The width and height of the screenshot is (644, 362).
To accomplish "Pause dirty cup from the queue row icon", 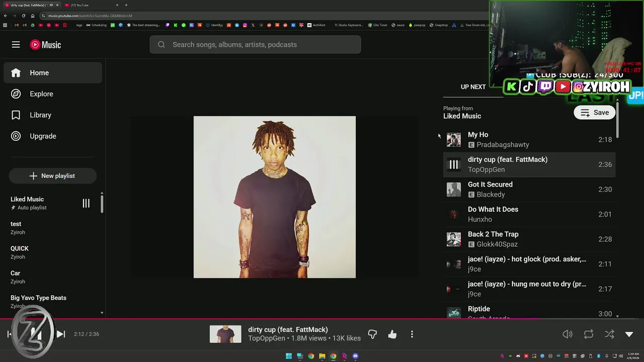I will [x=454, y=164].
